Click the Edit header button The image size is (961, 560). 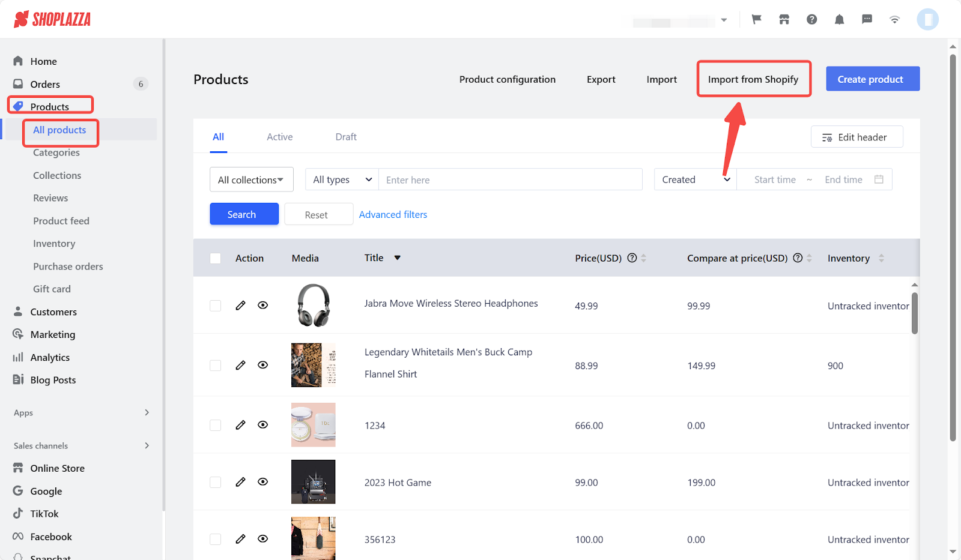[x=856, y=137]
